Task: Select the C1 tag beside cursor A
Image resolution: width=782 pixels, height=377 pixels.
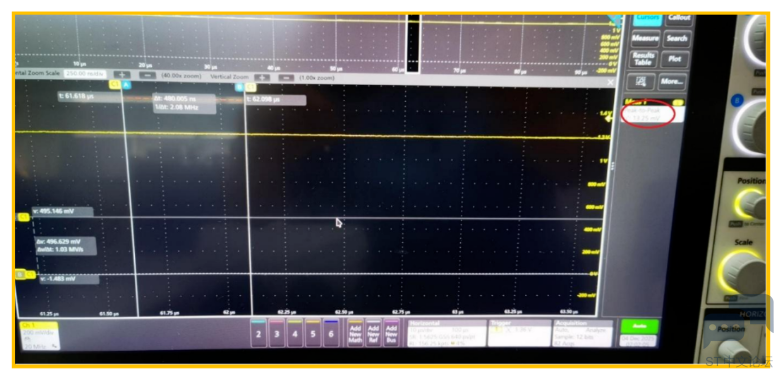Action: pyautogui.click(x=115, y=85)
